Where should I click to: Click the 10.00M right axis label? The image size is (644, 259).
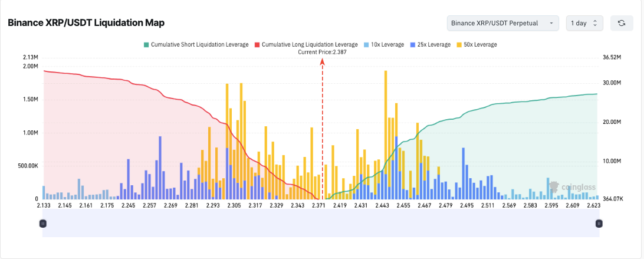click(612, 161)
